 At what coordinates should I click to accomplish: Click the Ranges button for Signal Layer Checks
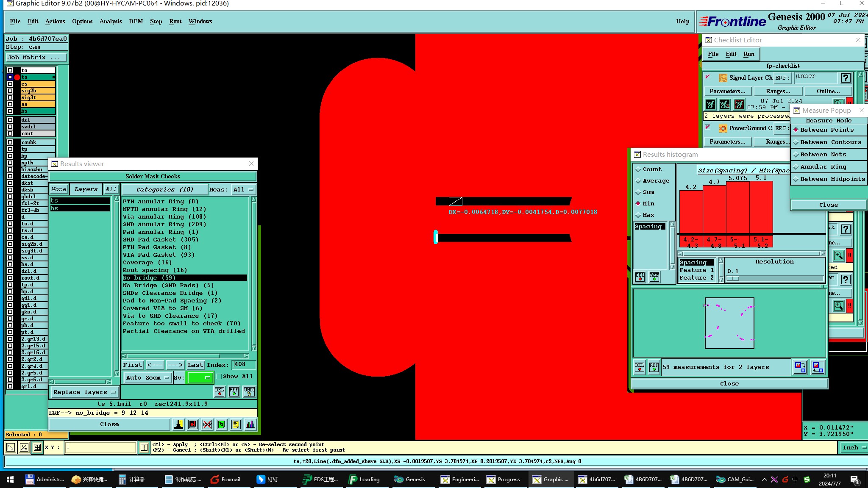coord(778,91)
